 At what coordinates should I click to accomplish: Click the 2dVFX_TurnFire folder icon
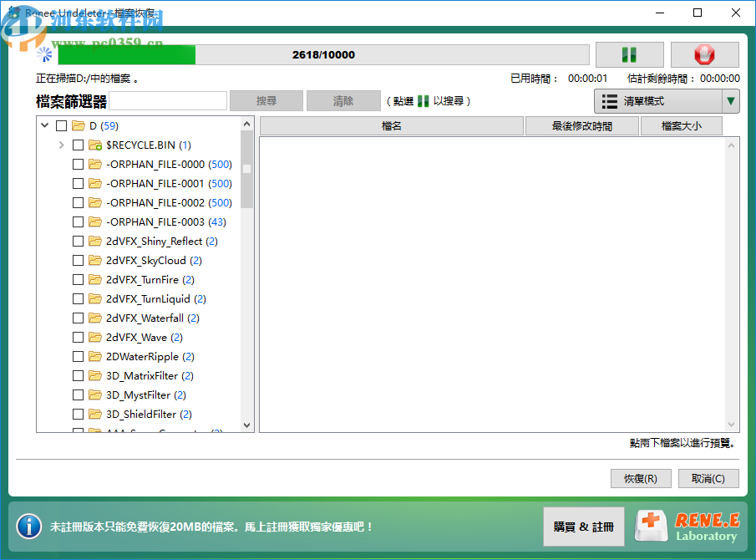click(95, 280)
